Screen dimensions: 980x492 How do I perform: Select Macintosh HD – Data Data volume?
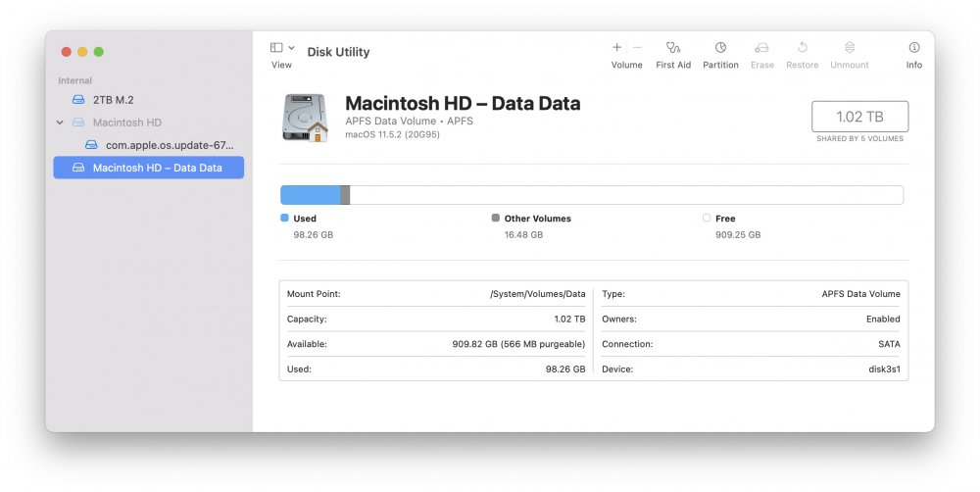pyautogui.click(x=149, y=168)
